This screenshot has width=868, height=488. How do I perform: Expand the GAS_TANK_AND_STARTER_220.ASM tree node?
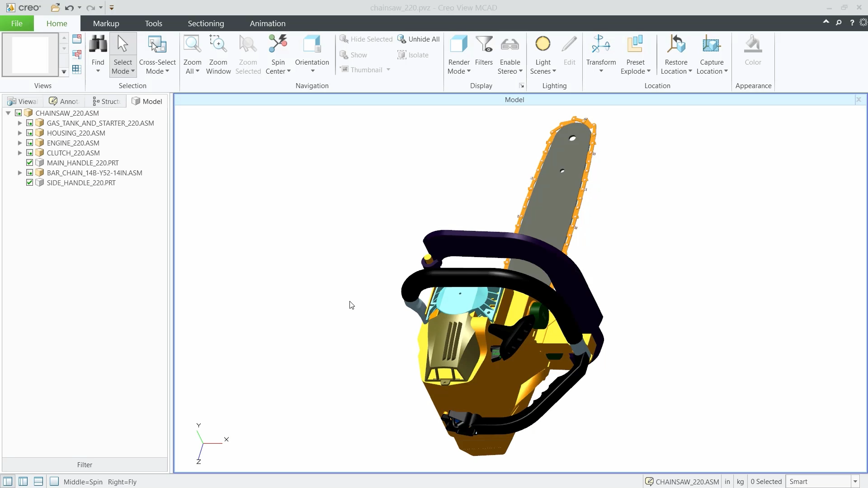[x=20, y=123]
